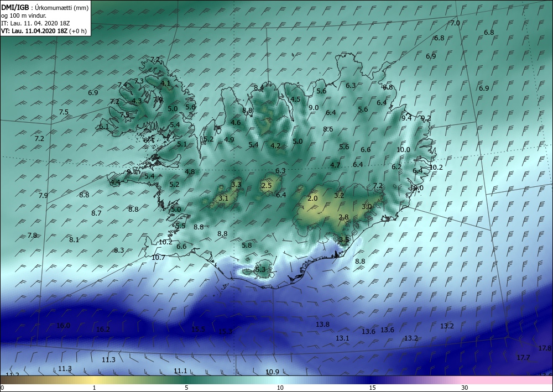
Task: Click the 8.6 value in the northeast
Action: coord(328,129)
